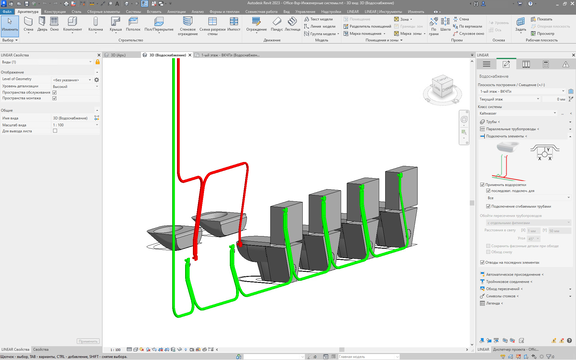
Task: Select the Пандус (Ramp) tool
Action: [276, 24]
